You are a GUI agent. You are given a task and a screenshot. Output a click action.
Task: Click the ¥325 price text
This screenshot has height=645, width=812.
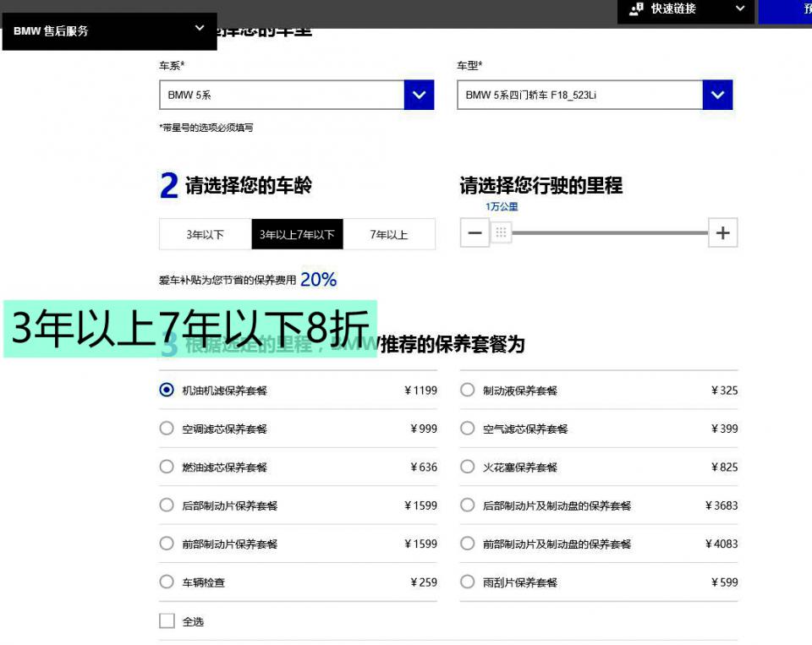click(725, 391)
